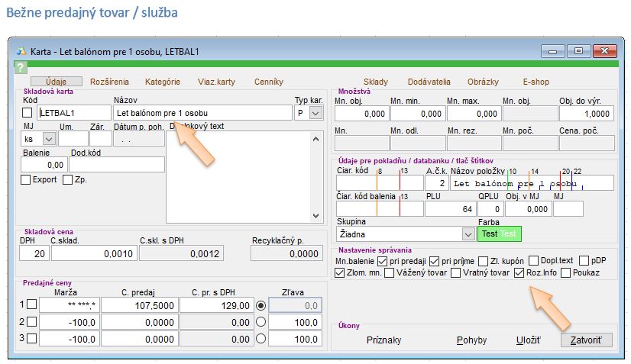Click the green Farba Test color swatch

pos(498,234)
